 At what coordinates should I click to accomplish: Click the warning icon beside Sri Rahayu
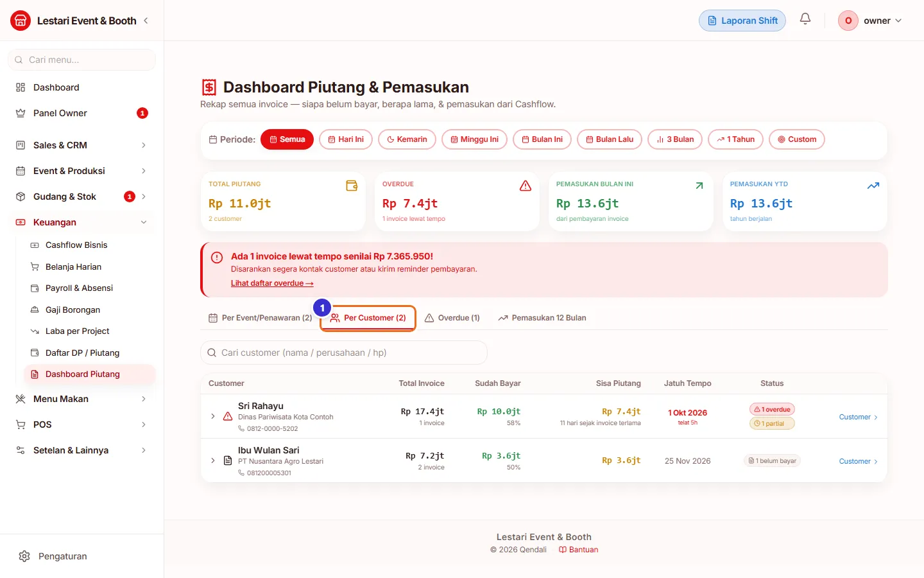[228, 416]
